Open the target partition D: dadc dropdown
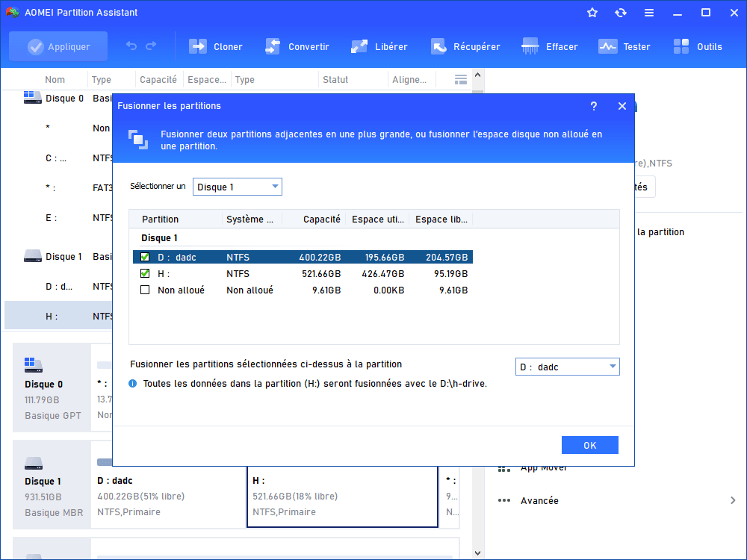 pyautogui.click(x=567, y=367)
